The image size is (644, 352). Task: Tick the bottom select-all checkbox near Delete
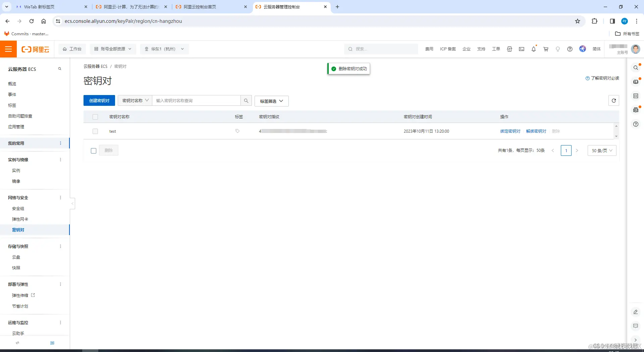(x=94, y=151)
